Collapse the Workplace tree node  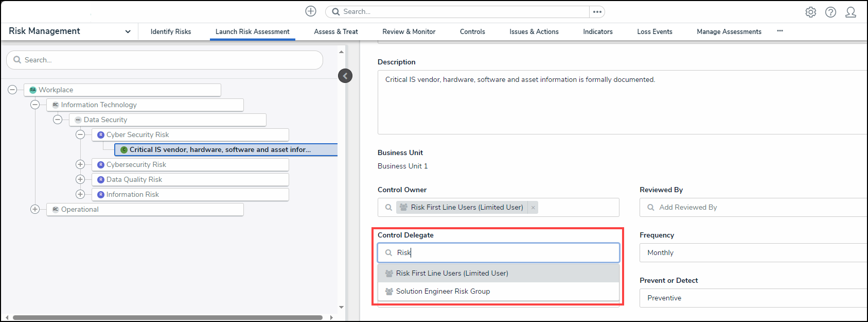point(12,90)
